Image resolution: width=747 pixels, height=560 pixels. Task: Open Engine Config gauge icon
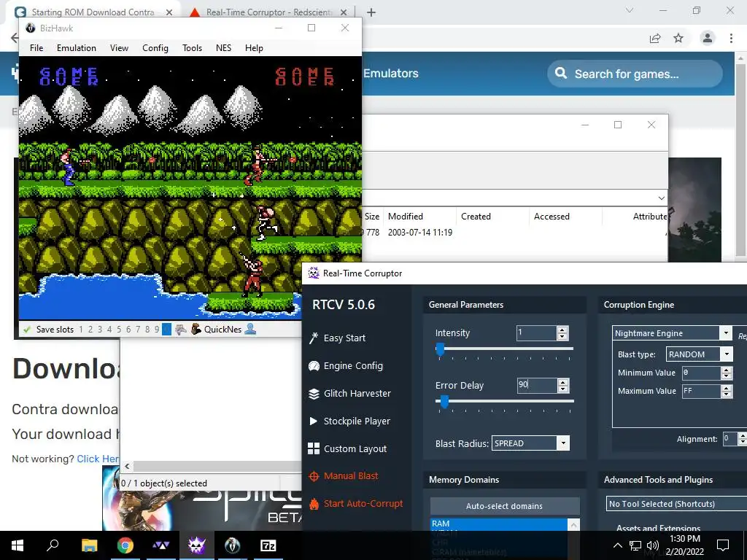tap(314, 366)
